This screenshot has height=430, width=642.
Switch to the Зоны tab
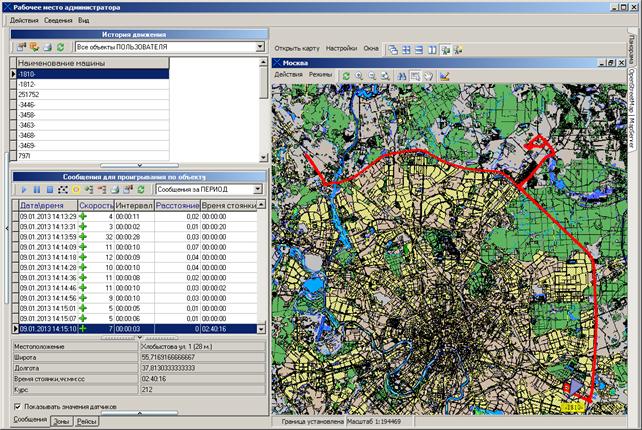[x=61, y=421]
